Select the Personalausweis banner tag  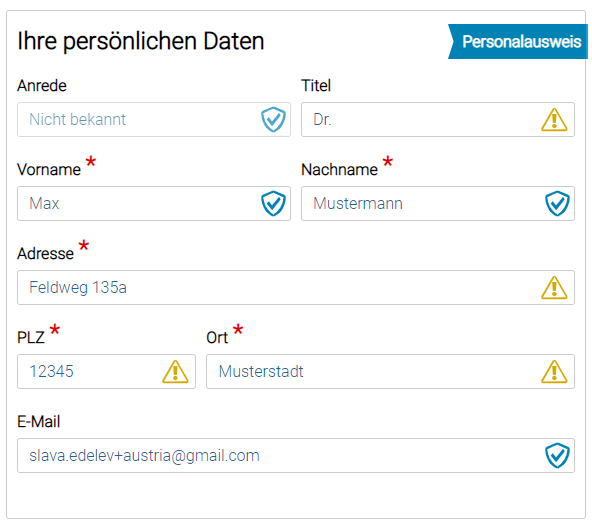518,42
